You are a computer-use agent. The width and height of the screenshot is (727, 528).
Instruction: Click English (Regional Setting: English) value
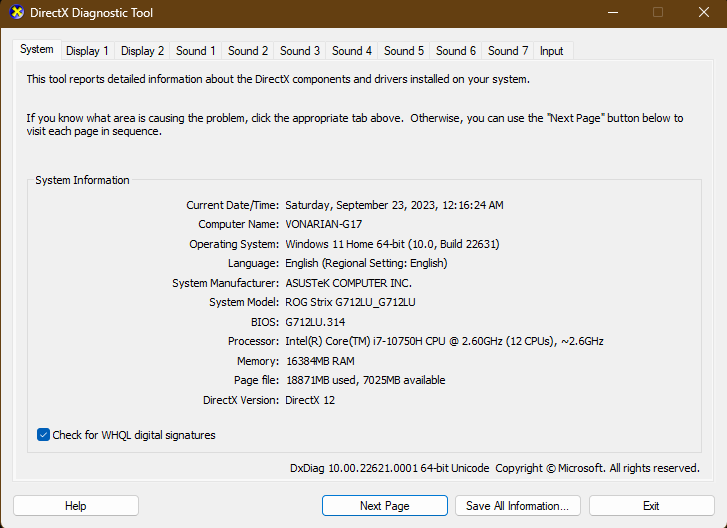pyautogui.click(x=366, y=263)
